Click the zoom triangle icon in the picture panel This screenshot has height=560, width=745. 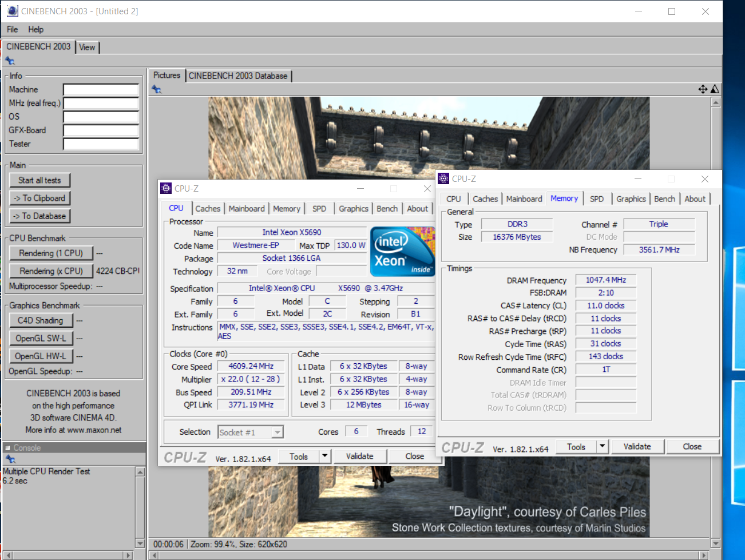click(x=715, y=89)
